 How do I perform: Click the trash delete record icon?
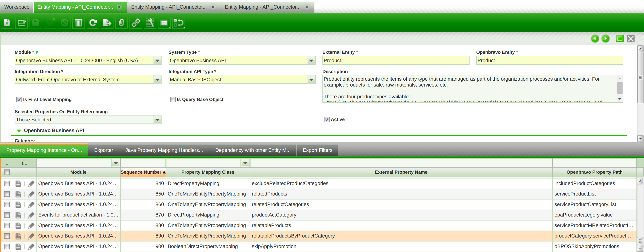[78, 23]
